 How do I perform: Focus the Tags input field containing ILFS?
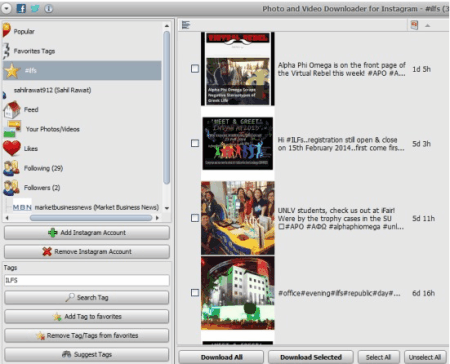(87, 280)
